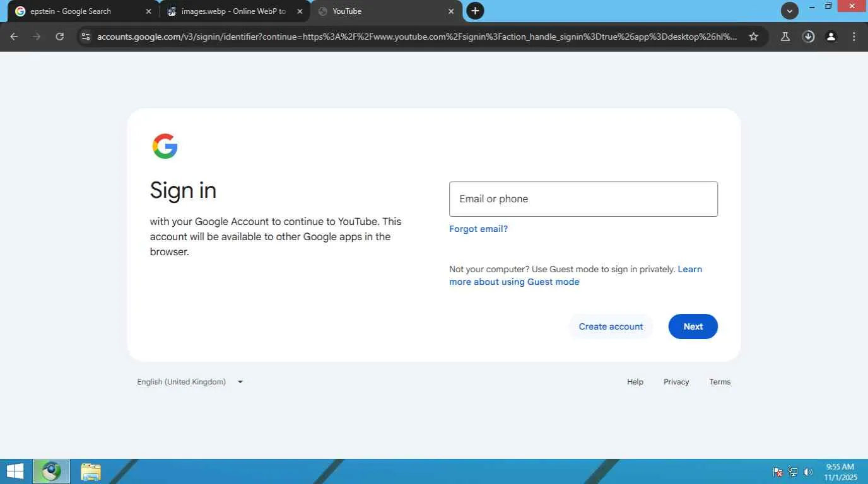This screenshot has width=868, height=484.
Task: Click the browser forward arrow
Action: coord(37,37)
